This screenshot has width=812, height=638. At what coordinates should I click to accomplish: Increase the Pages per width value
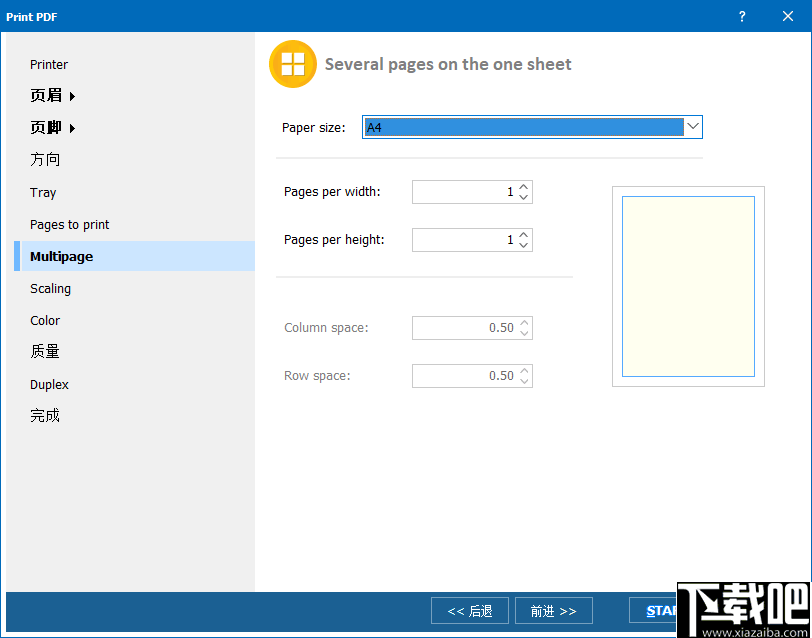click(523, 187)
